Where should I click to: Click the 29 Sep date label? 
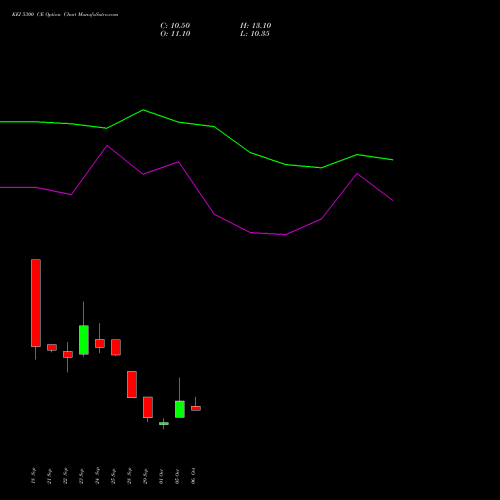[x=145, y=476]
